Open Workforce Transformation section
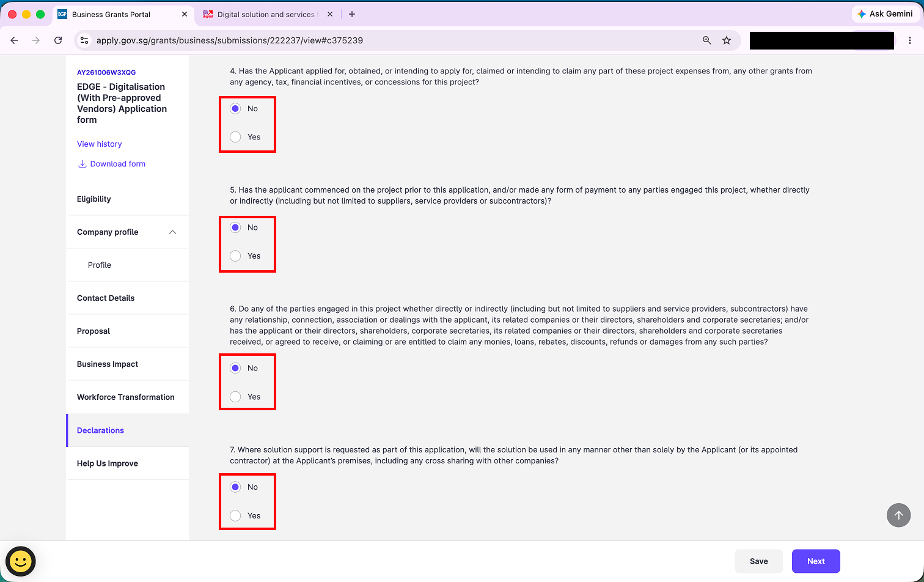This screenshot has width=924, height=582. click(128, 397)
